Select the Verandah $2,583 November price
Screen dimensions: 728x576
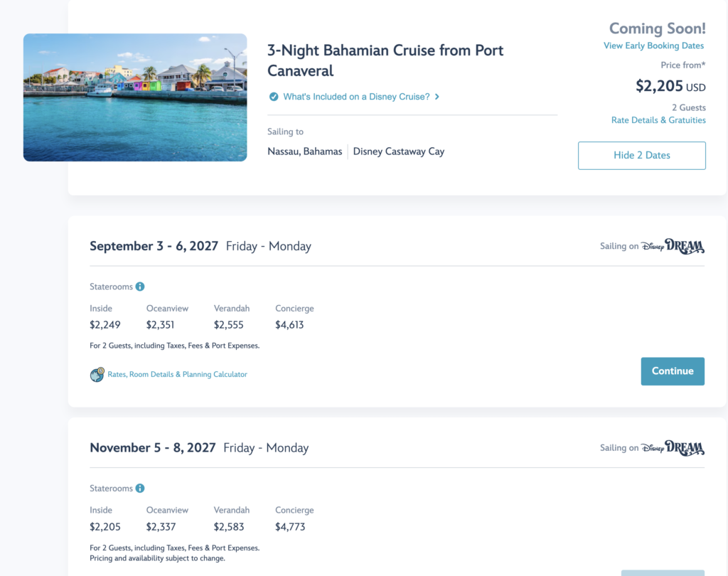[228, 527]
